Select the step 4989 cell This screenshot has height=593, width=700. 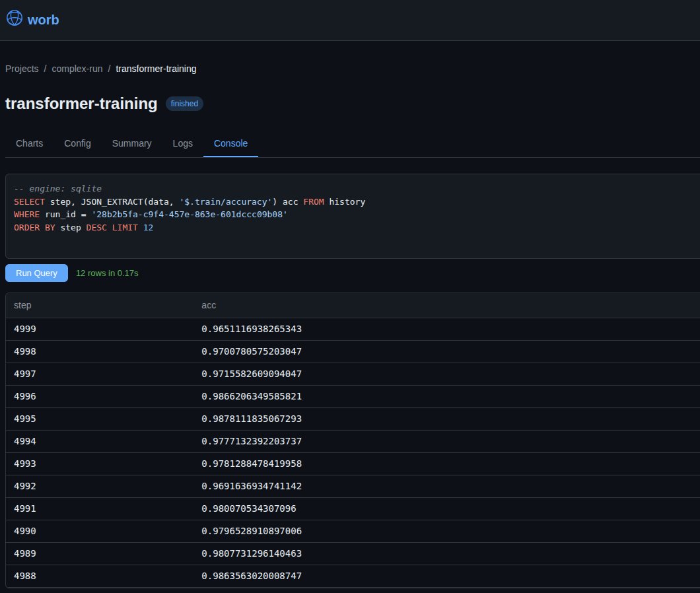click(x=25, y=553)
